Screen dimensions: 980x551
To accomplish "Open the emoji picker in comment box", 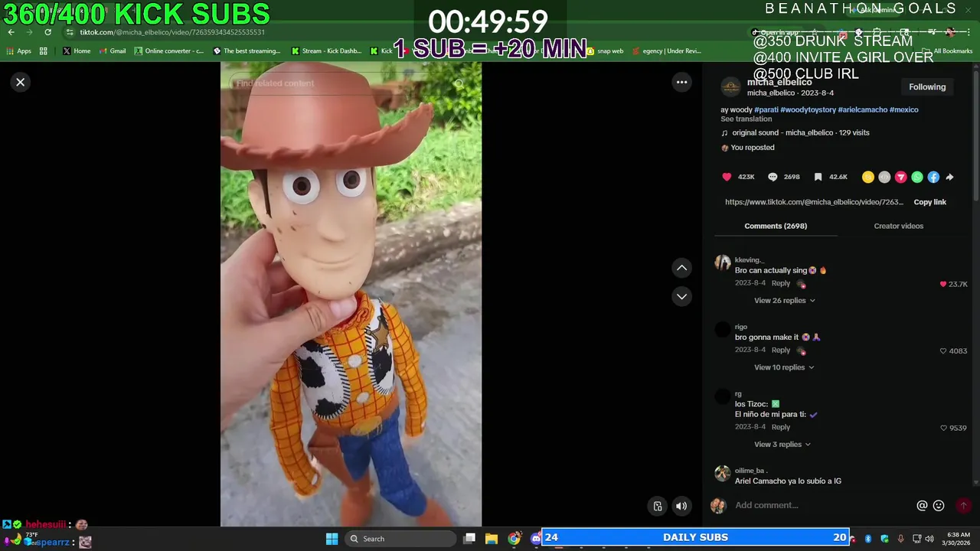I will pos(939,505).
